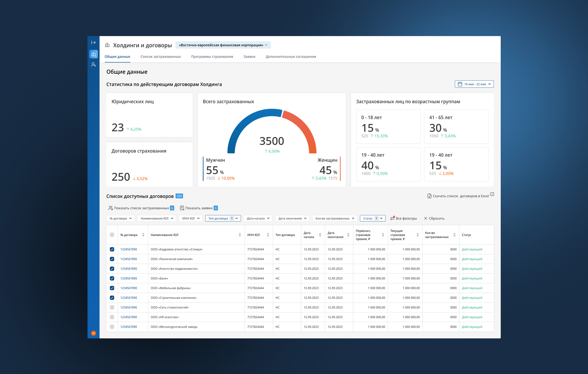
Task: Click info icon next to Excel download
Action: coord(492,194)
